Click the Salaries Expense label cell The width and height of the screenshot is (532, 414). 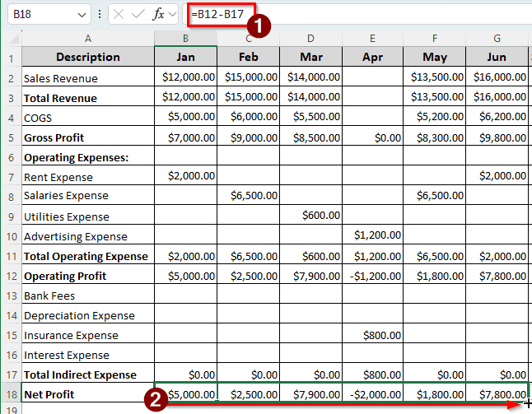point(88,195)
